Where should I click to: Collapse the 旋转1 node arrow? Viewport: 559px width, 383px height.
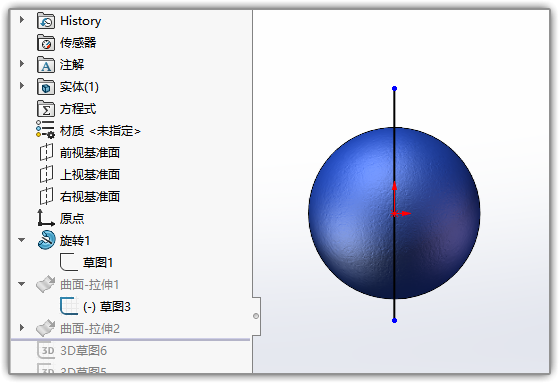[22, 240]
